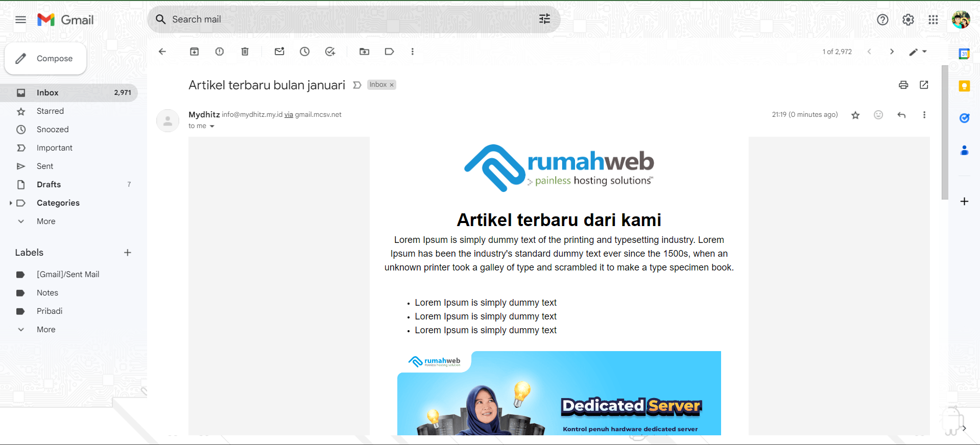Image resolution: width=980 pixels, height=445 pixels.
Task: Add email to Tasks
Action: coord(330,52)
